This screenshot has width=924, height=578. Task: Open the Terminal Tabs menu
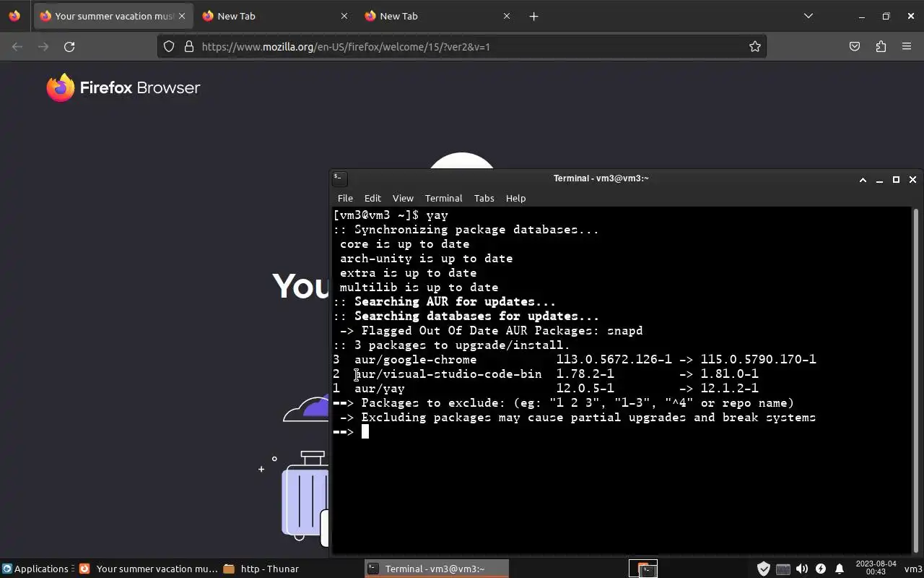484,198
